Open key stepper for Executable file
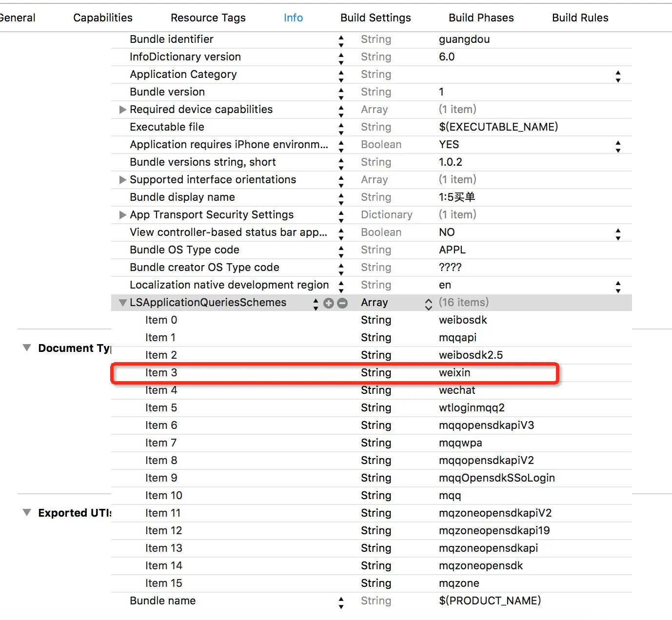The height and width of the screenshot is (620, 672). coord(341,129)
